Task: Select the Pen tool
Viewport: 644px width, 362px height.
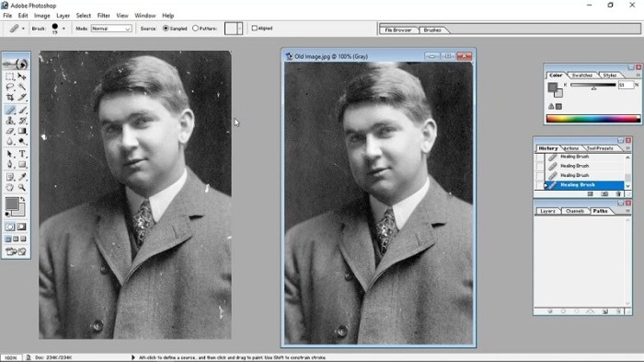Action: click(x=10, y=165)
